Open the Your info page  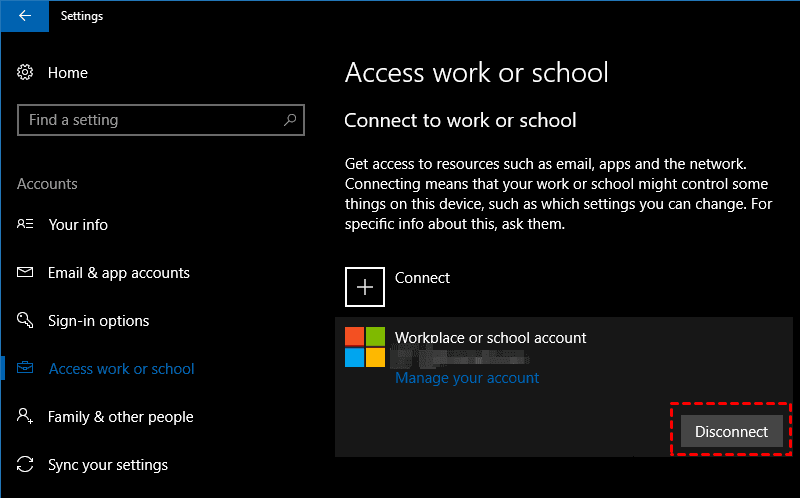(x=78, y=225)
